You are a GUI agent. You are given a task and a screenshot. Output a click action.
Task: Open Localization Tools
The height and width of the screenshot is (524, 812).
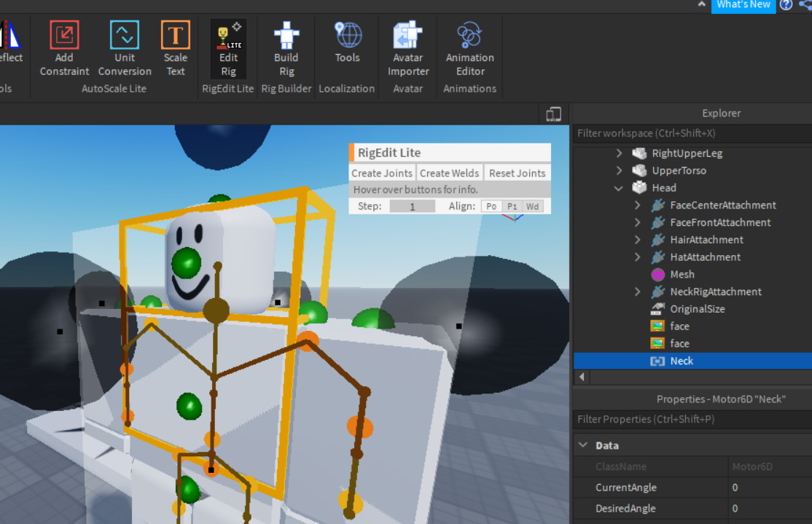coord(347,42)
